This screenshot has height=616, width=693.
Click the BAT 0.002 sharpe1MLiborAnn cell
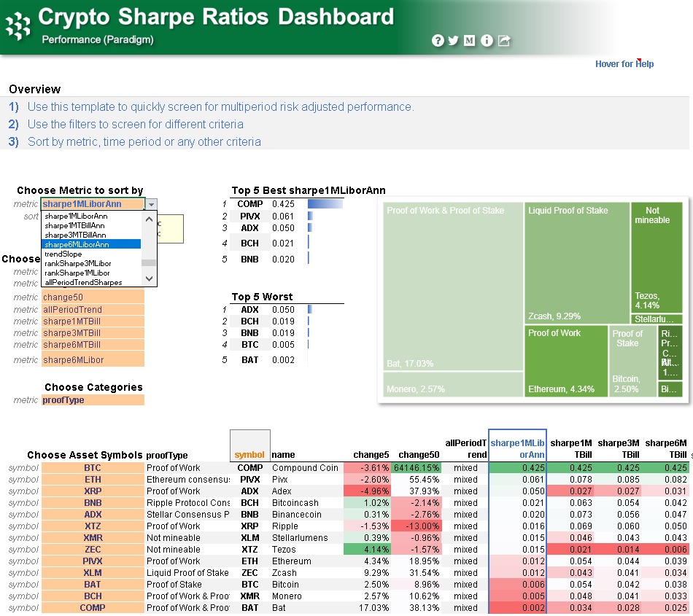pyautogui.click(x=517, y=607)
